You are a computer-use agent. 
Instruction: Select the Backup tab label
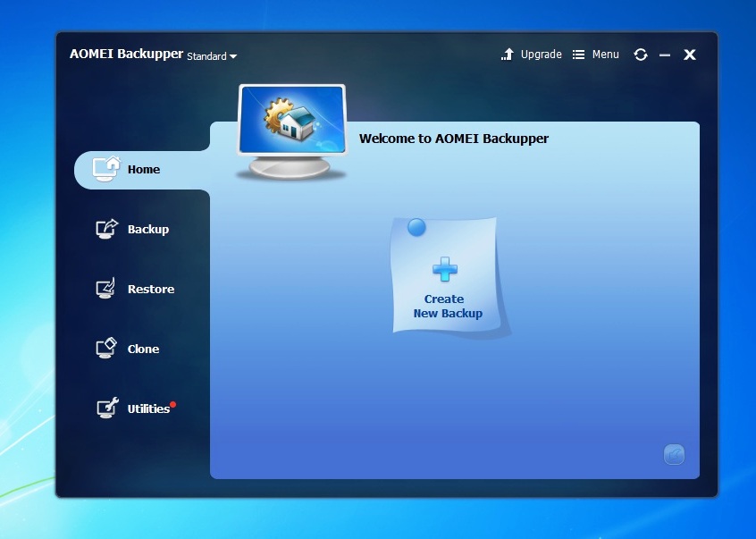click(148, 229)
